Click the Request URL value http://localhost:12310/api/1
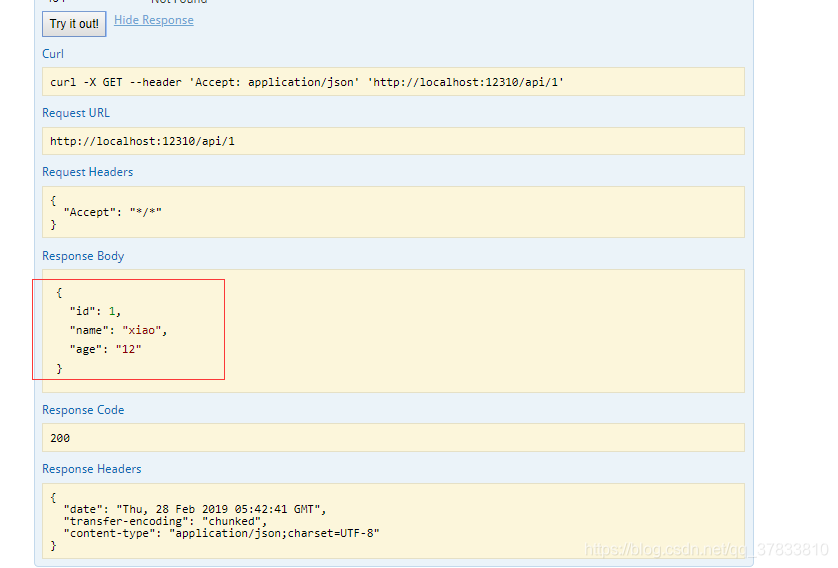Viewport: 838px width, 568px height. click(x=142, y=141)
